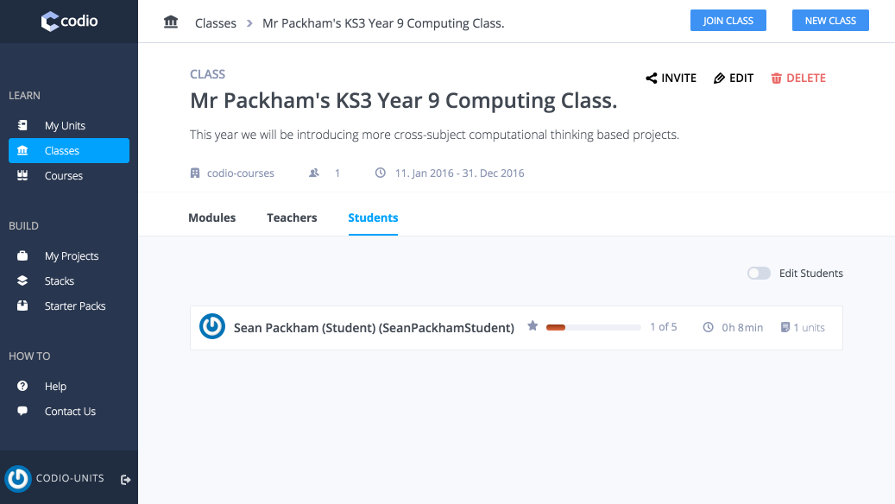
Task: Click the pencil icon beside EDIT
Action: tap(719, 78)
